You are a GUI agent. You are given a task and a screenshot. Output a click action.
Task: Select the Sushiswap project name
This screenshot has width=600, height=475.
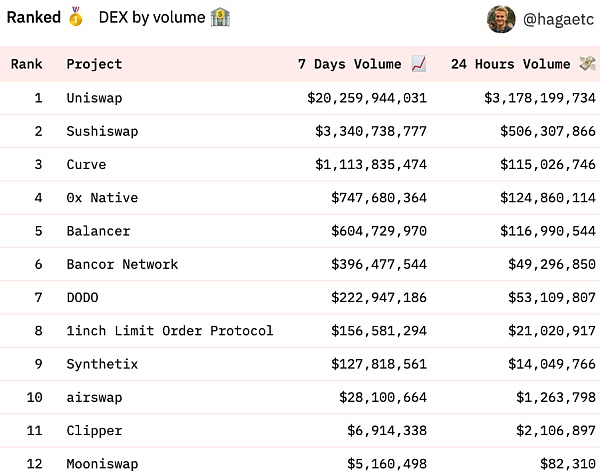(x=102, y=131)
